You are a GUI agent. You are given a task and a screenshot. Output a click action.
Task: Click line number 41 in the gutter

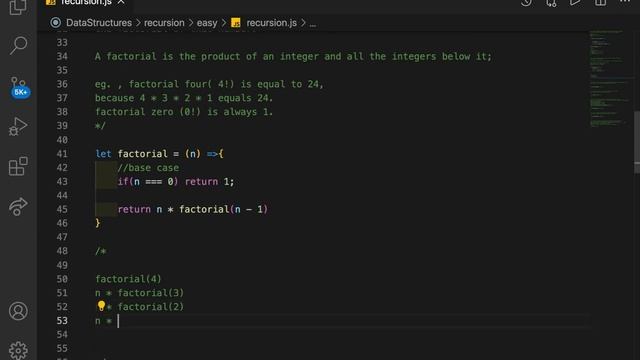click(62, 154)
